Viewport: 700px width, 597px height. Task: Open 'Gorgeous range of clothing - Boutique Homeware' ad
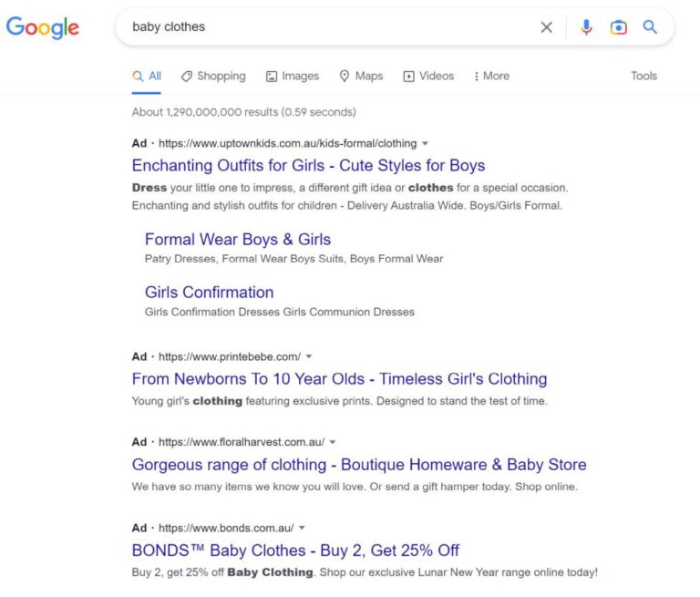click(x=359, y=465)
